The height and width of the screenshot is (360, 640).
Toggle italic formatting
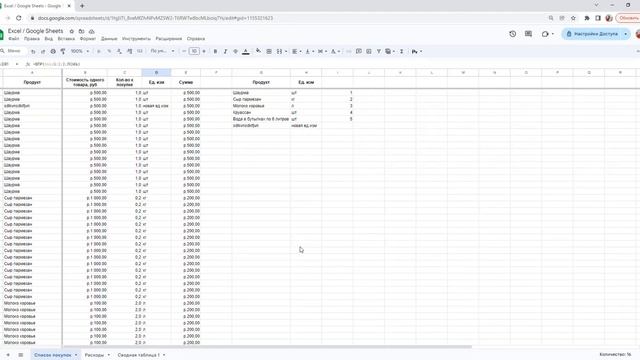click(x=225, y=51)
